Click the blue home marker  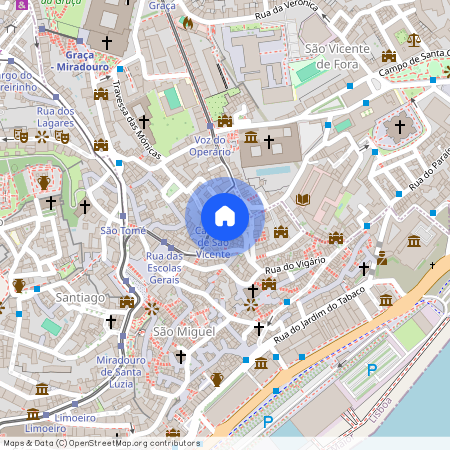225,217
